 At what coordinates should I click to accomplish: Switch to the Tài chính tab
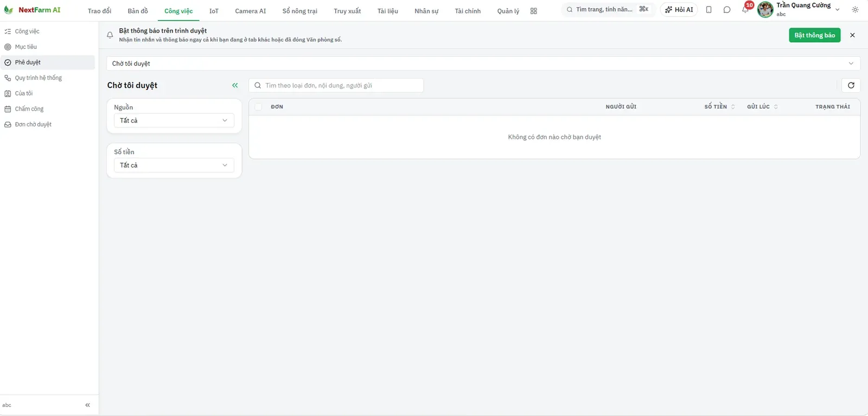click(468, 11)
